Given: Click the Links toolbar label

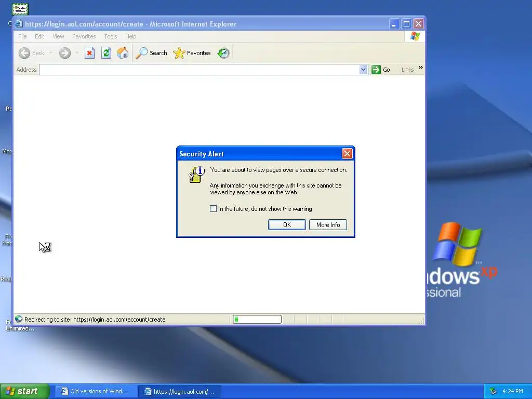Looking at the screenshot, I should click(407, 70).
